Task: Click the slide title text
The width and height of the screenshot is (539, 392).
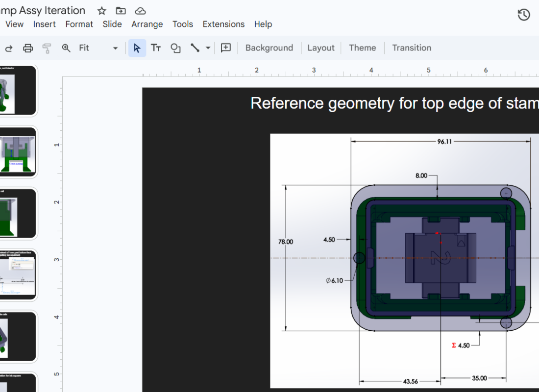Action: point(394,103)
